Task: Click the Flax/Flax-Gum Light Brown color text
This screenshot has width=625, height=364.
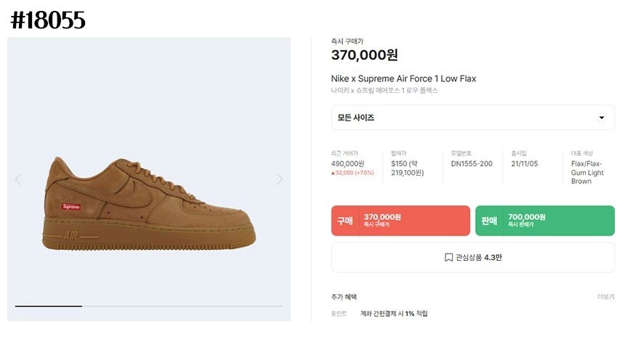Action: 587,172
